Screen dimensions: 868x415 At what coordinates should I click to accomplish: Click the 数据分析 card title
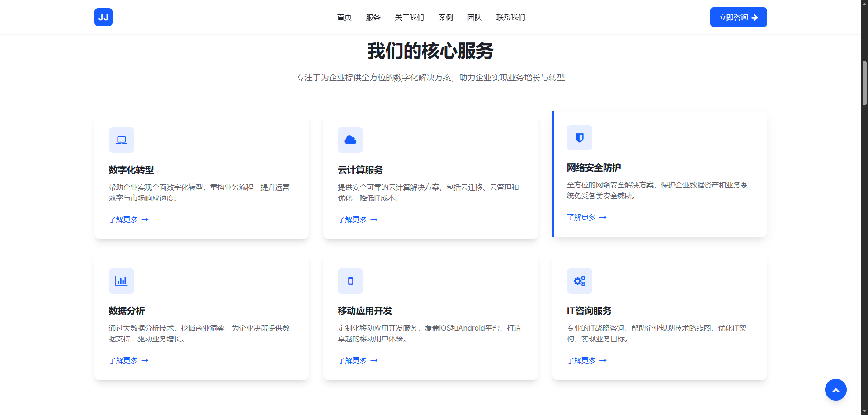coord(127,311)
